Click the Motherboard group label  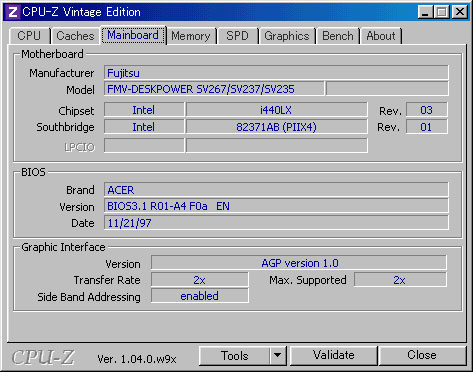click(x=52, y=54)
